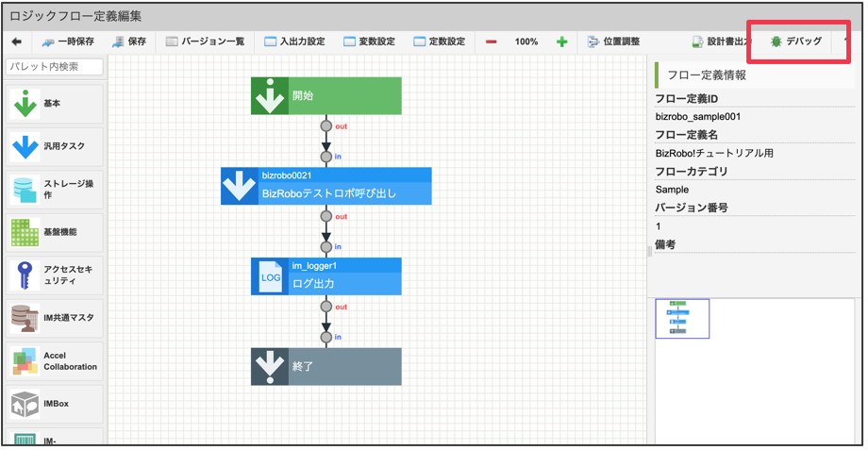Expand the Accel Collaboration palette category
Screen dimensions: 868x450
click(55, 361)
